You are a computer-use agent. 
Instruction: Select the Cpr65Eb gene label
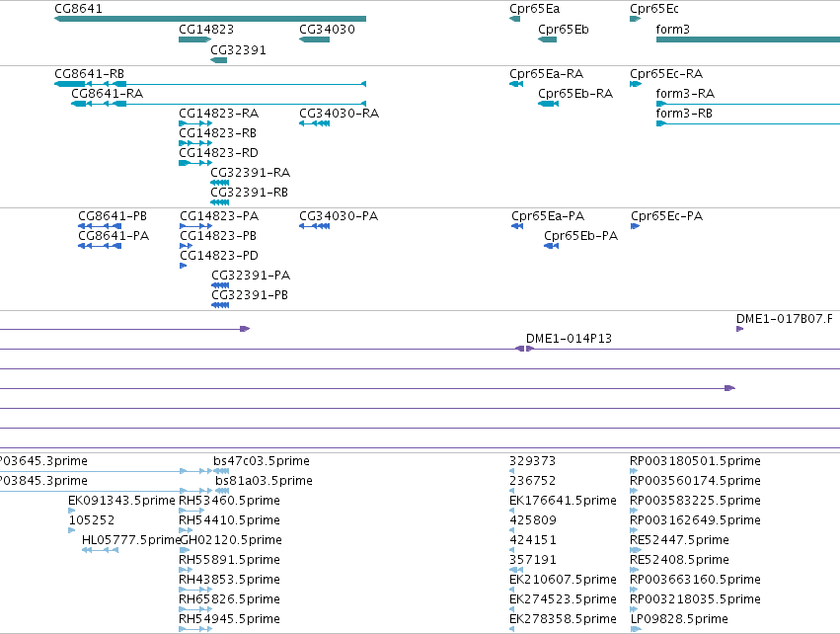[563, 30]
